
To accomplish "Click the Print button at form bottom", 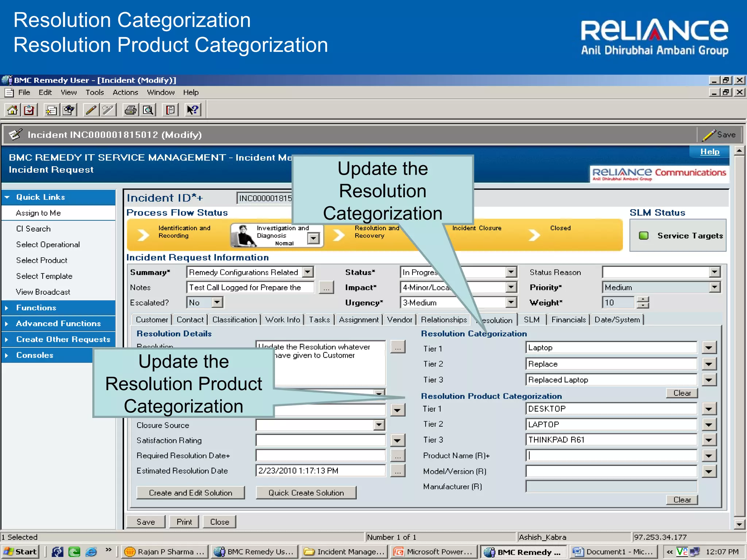I will click(184, 522).
